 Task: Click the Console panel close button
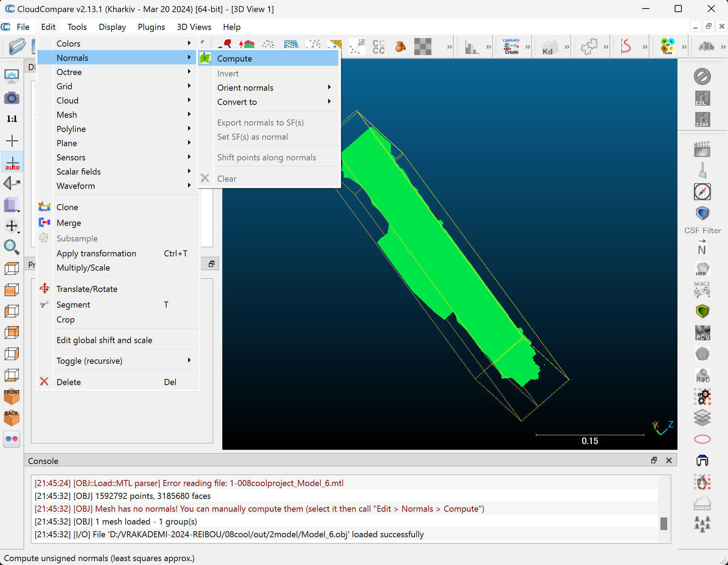669,460
